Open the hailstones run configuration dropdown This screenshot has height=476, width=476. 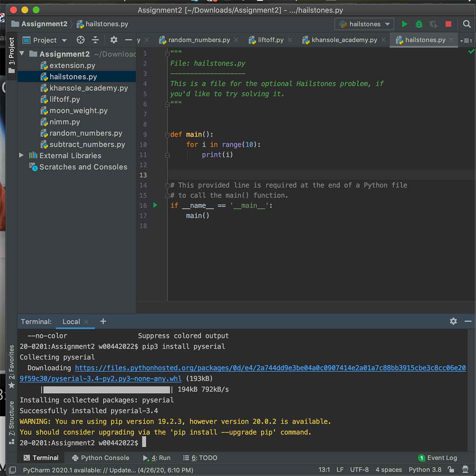pos(364,24)
